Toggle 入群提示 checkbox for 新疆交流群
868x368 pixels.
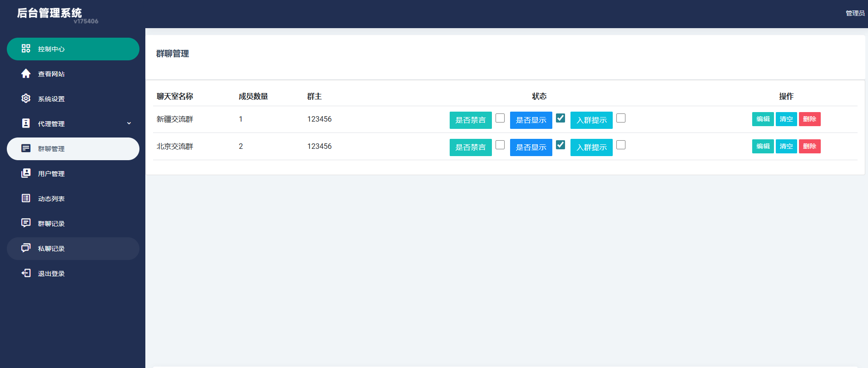click(621, 118)
